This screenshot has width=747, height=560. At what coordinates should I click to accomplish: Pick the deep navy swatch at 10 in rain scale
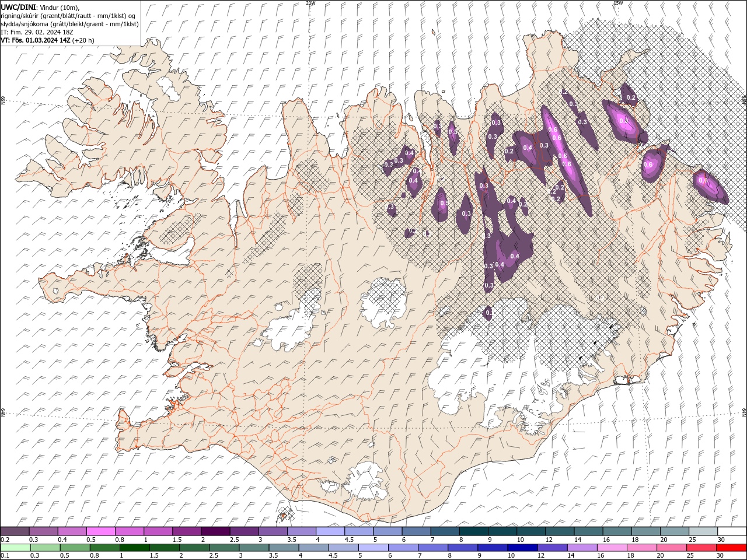[522, 548]
